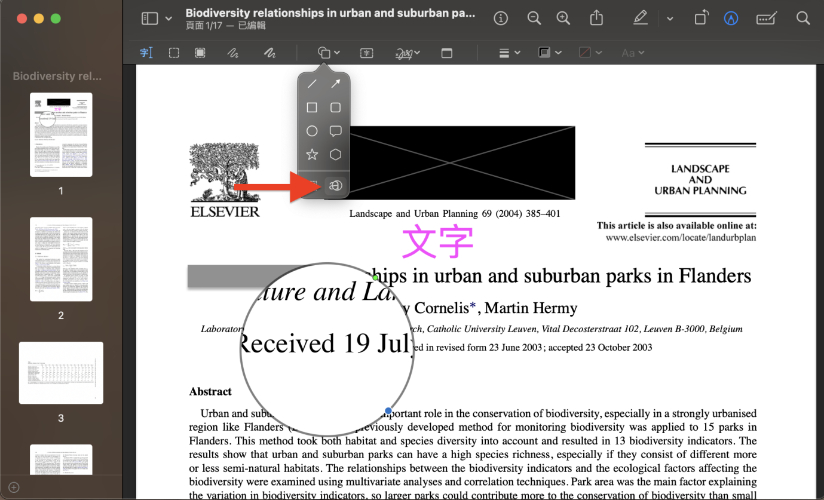Zoom out of the document
The height and width of the screenshot is (500, 824).
pos(534,18)
